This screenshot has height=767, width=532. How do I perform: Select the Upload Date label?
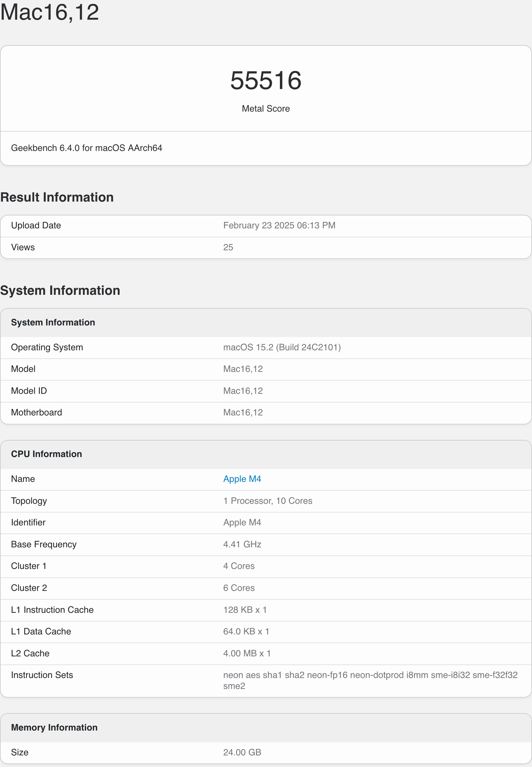point(36,225)
